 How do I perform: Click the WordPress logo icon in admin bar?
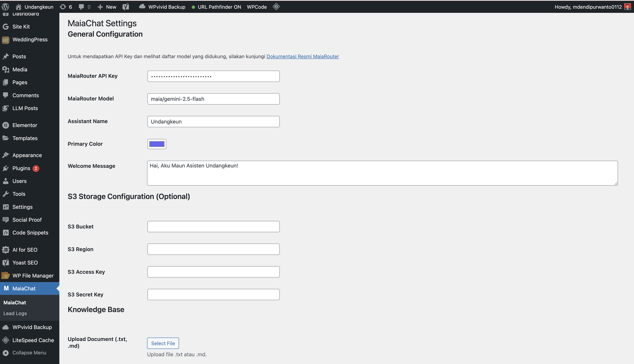click(x=5, y=7)
